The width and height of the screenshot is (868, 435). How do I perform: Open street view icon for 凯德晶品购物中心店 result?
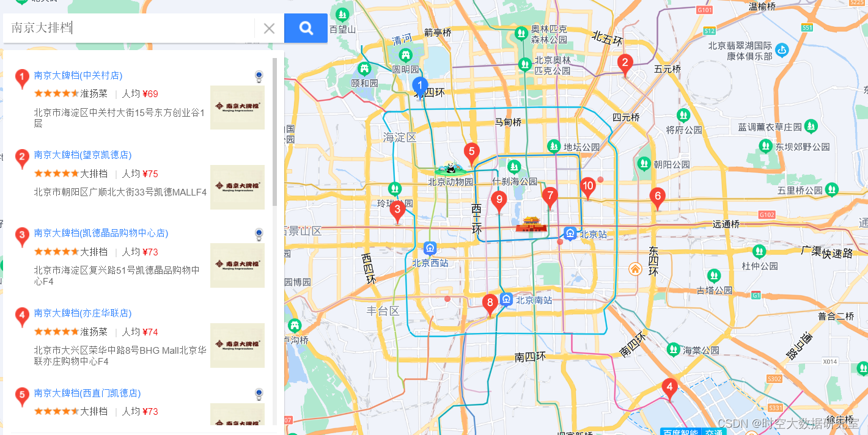[259, 234]
